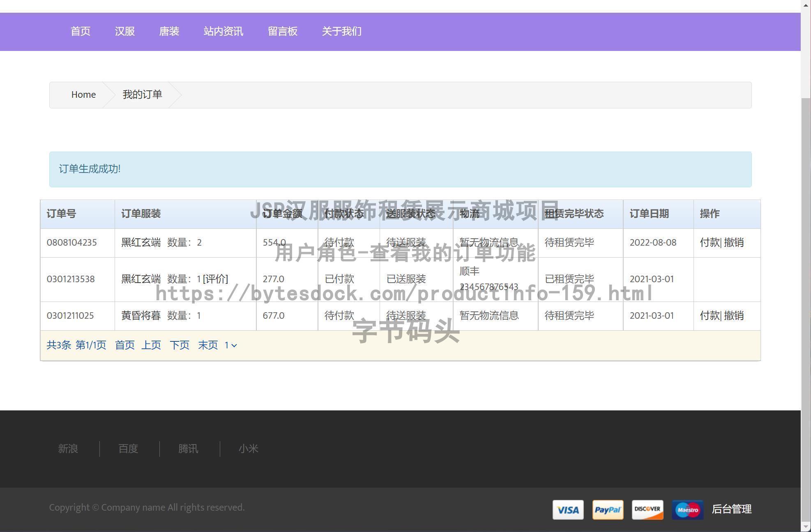The image size is (811, 532).
Task: Click the Discover payment icon
Action: tap(647, 510)
